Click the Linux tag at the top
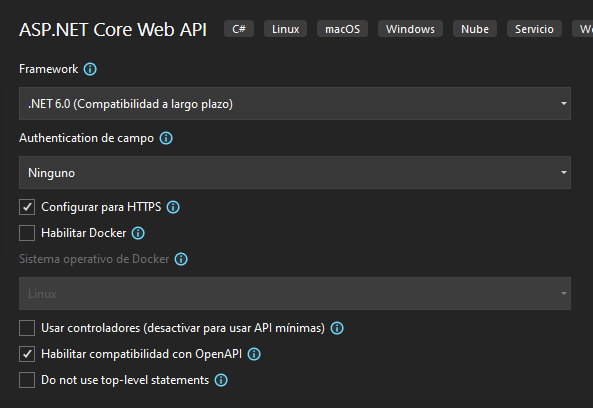Image resolution: width=593 pixels, height=408 pixels. click(286, 29)
